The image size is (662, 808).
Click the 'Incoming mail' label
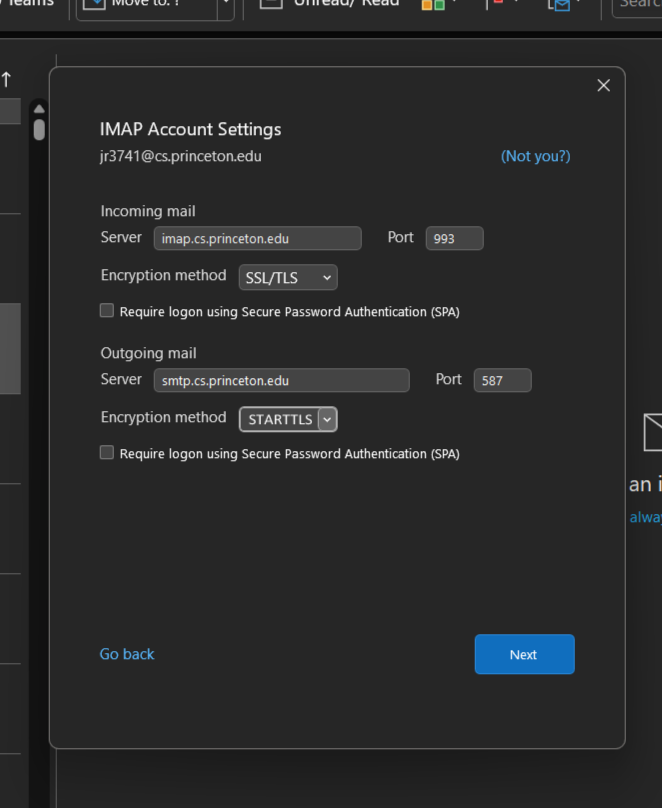(x=148, y=211)
